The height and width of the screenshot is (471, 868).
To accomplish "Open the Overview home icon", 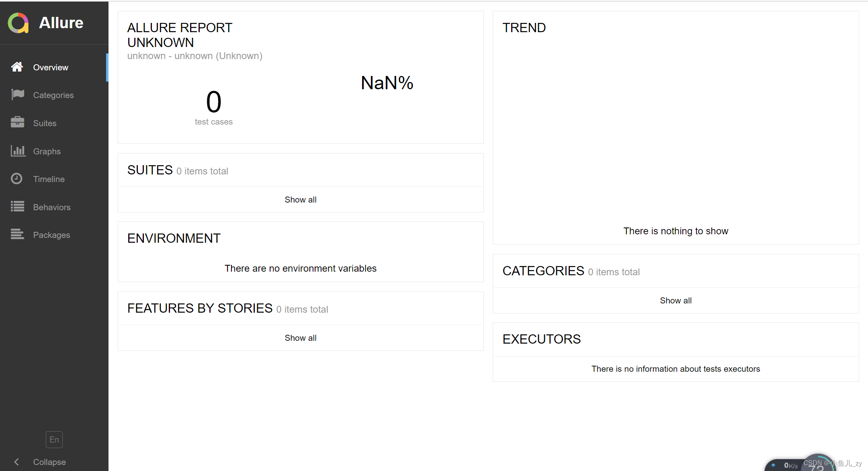I will click(x=17, y=67).
